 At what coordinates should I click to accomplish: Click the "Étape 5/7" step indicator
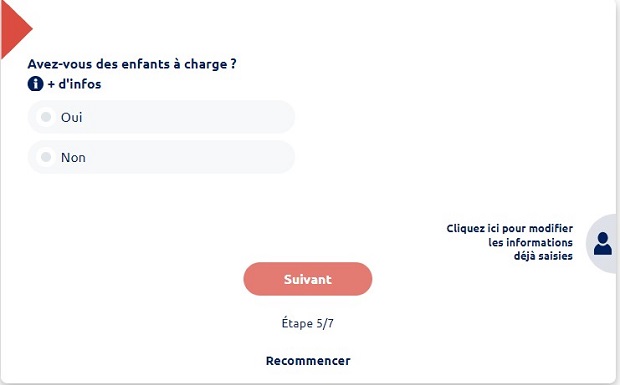[308, 323]
